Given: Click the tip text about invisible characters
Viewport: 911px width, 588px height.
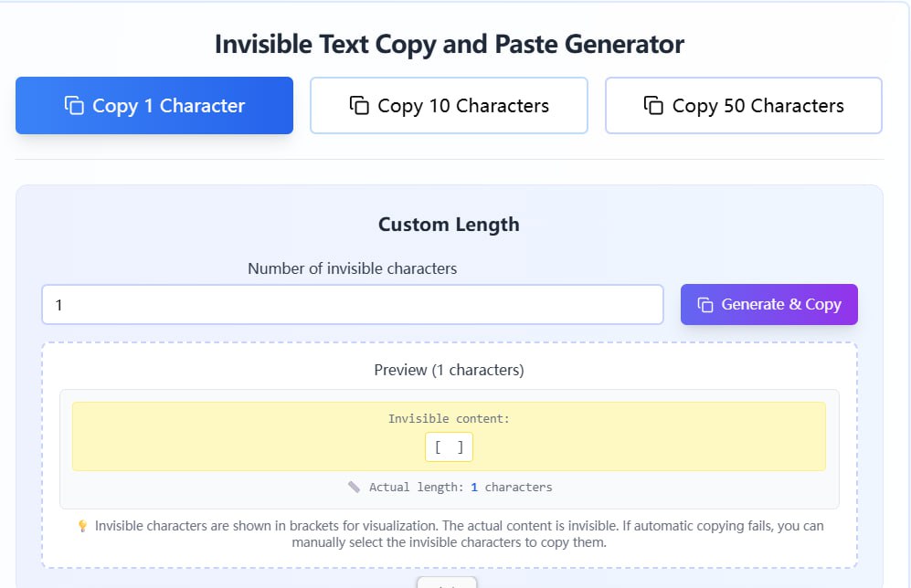Looking at the screenshot, I should pyautogui.click(x=457, y=533).
